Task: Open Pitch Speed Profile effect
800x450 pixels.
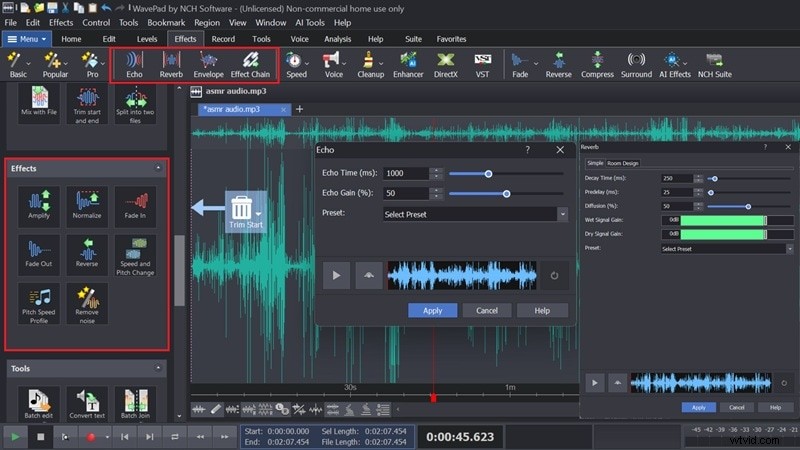Action: [39, 304]
